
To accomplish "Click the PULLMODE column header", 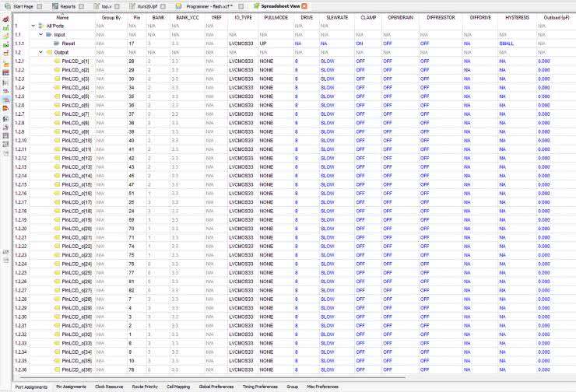I will pos(276,16).
